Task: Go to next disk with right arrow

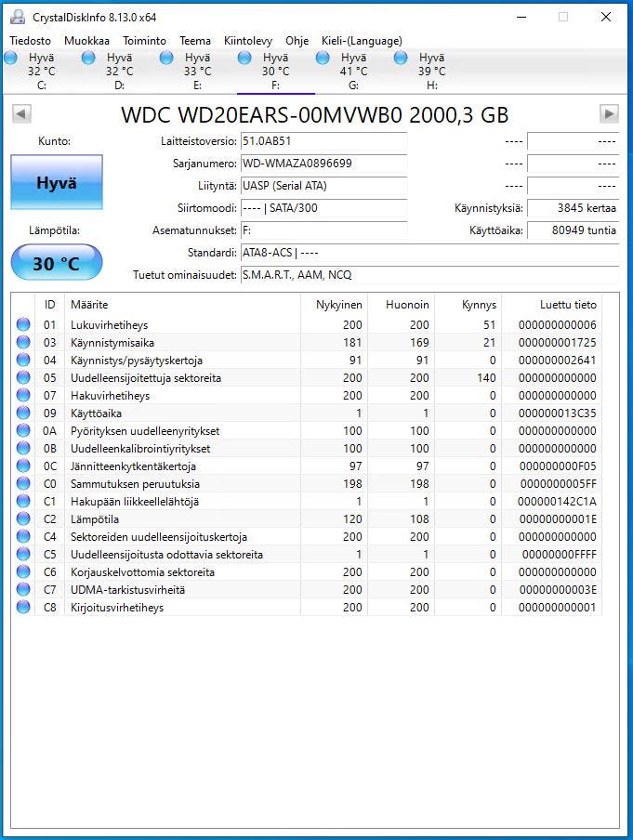Action: 609,113
